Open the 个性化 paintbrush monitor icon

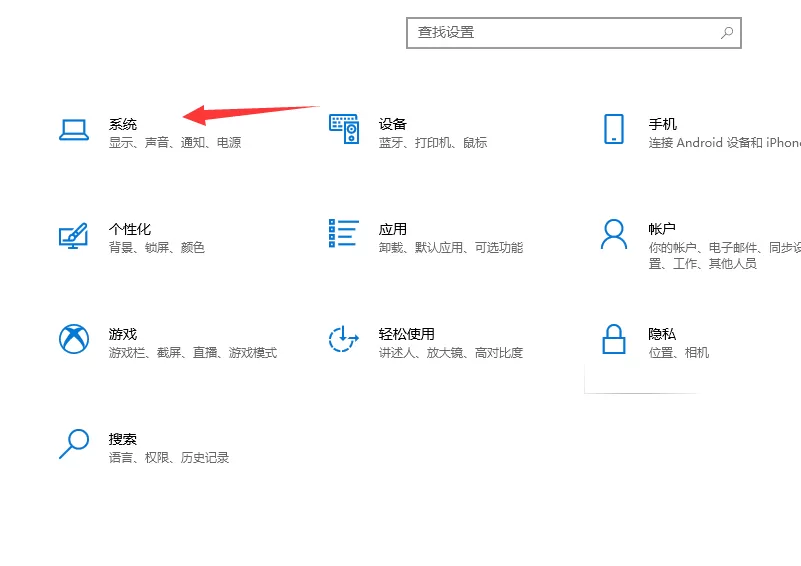[74, 235]
